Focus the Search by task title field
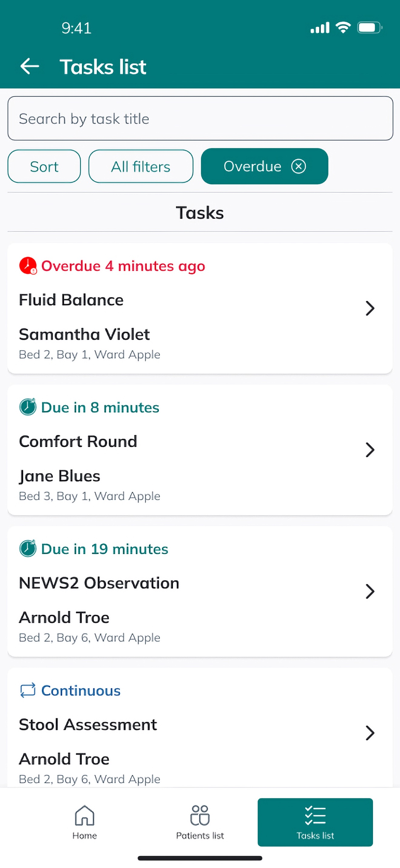 (200, 118)
